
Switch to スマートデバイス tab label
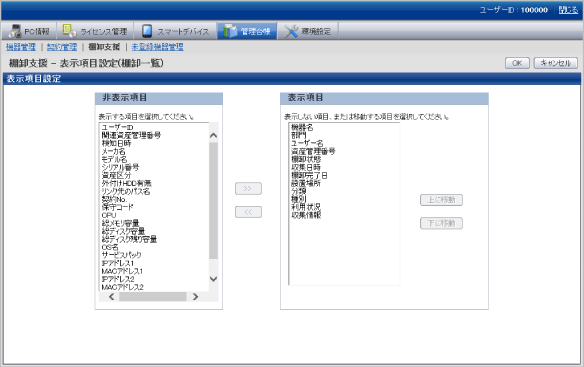183,32
